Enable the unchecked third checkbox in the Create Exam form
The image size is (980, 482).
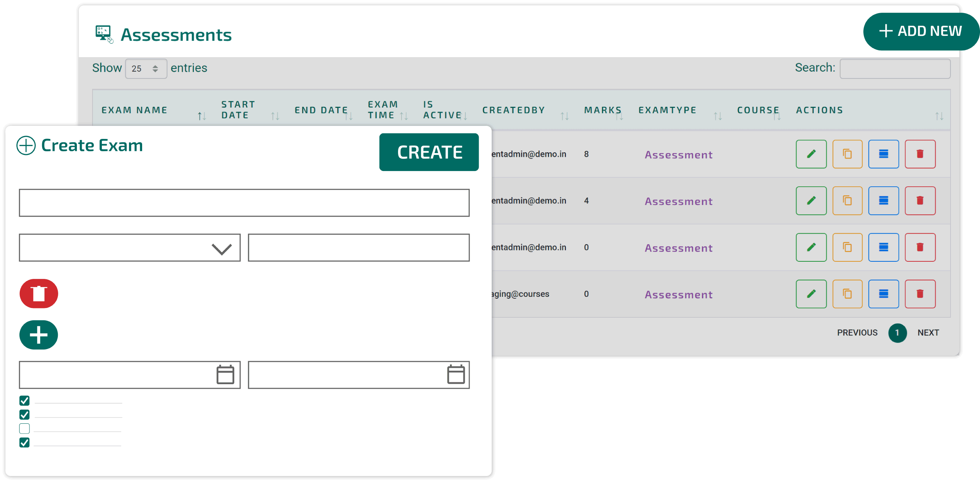24,429
